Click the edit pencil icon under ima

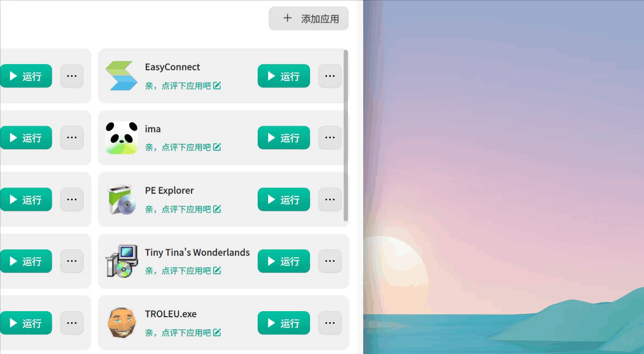coord(217,147)
